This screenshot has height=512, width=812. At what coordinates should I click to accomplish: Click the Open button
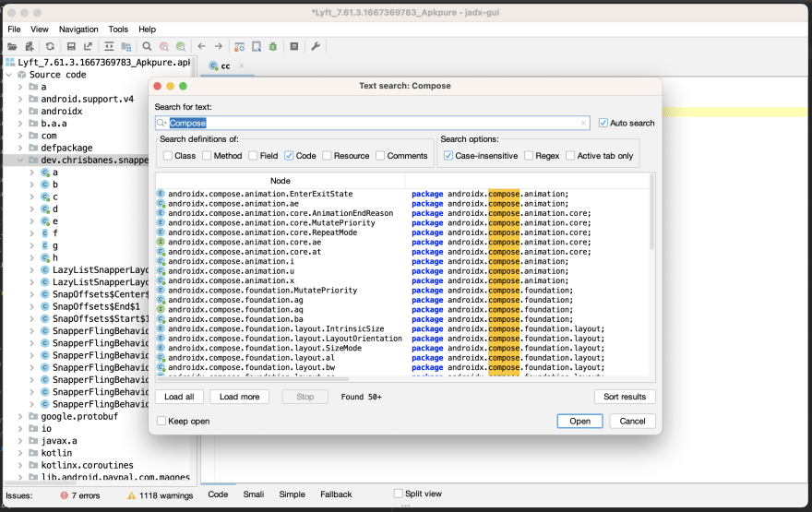click(x=580, y=421)
